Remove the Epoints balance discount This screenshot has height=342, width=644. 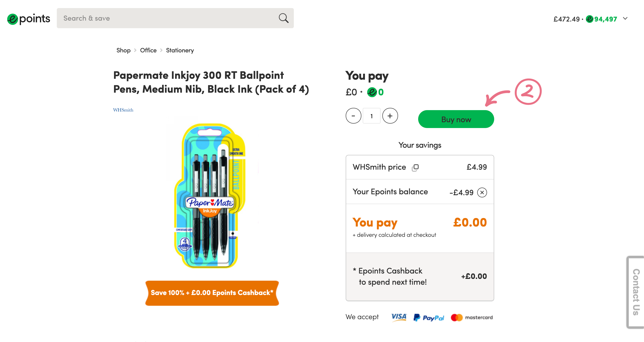[x=482, y=192]
